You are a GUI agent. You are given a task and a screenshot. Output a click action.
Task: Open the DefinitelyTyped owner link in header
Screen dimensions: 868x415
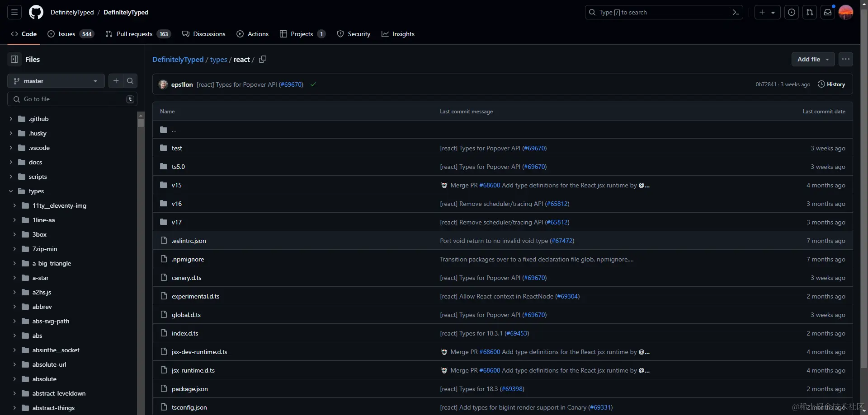[72, 12]
